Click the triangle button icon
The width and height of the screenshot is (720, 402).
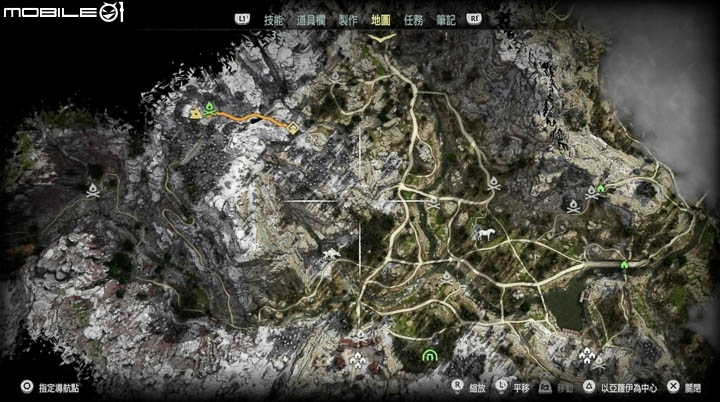589,387
